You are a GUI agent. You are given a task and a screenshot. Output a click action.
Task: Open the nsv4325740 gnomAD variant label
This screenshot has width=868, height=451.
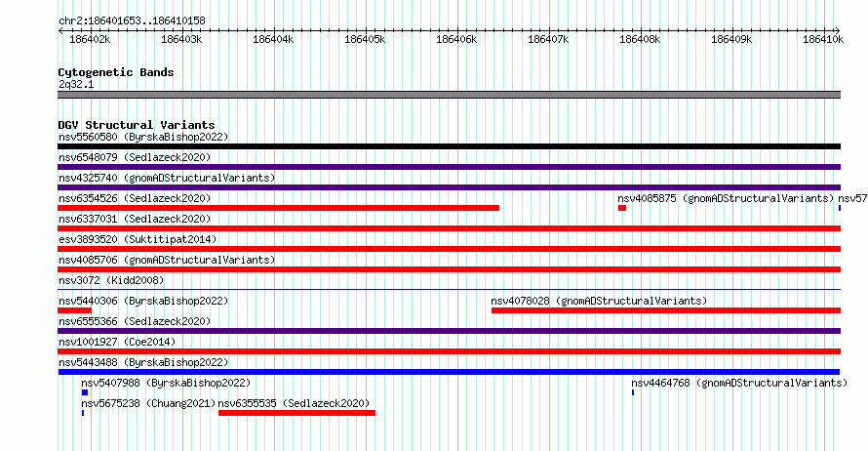click(167, 178)
